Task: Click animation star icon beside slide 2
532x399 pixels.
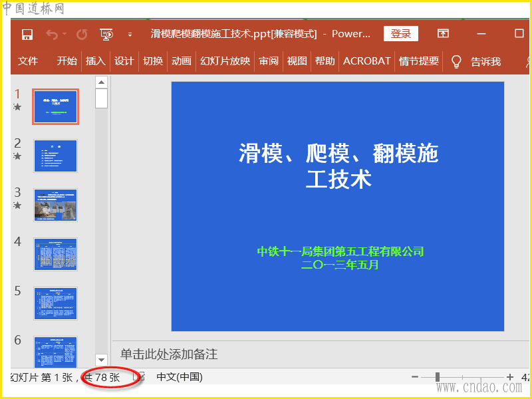Action: [18, 156]
